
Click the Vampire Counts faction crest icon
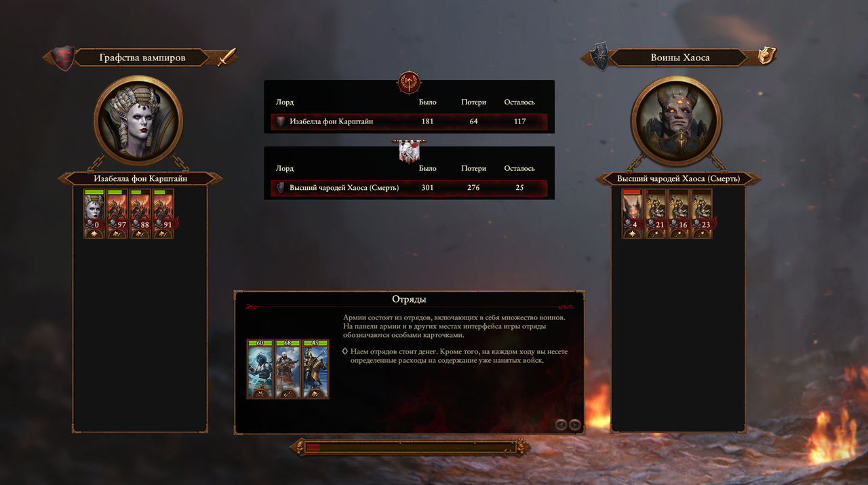click(x=63, y=58)
